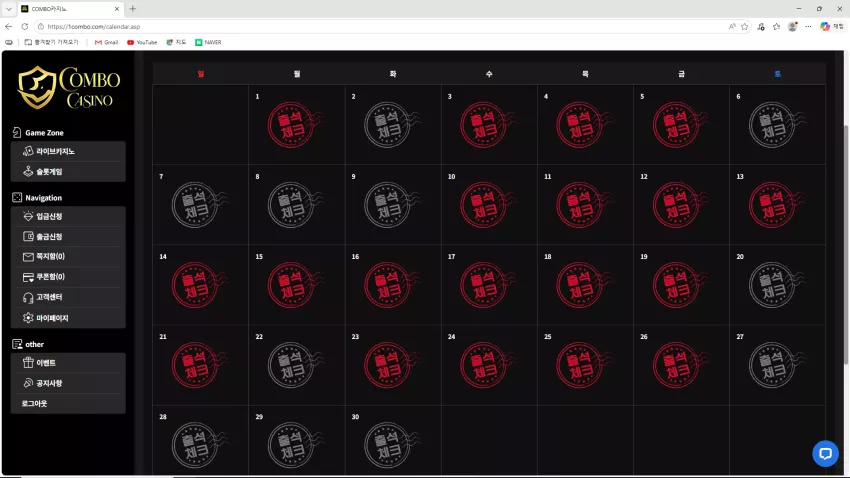The width and height of the screenshot is (850, 478).
Task: Reload the page with refresh icon
Action: tap(24, 27)
